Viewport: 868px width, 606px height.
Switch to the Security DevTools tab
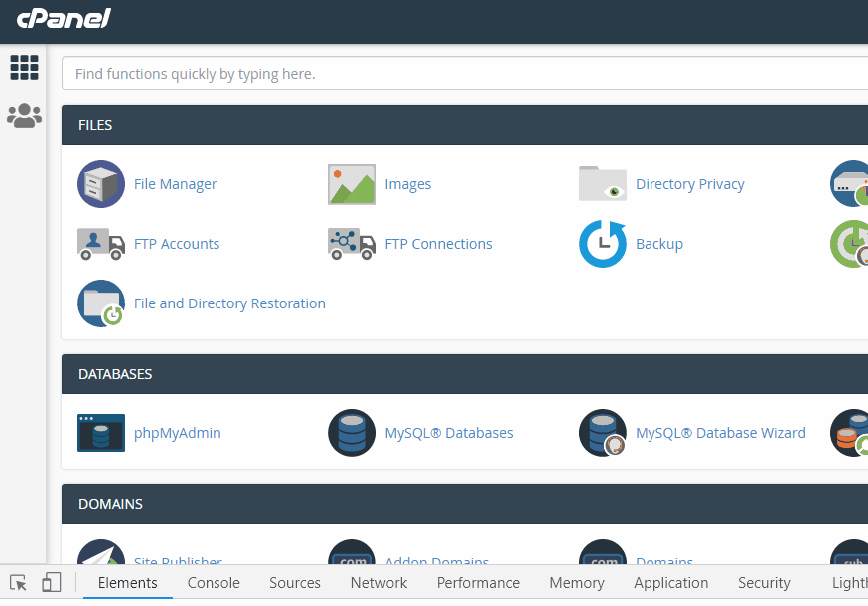pos(764,583)
